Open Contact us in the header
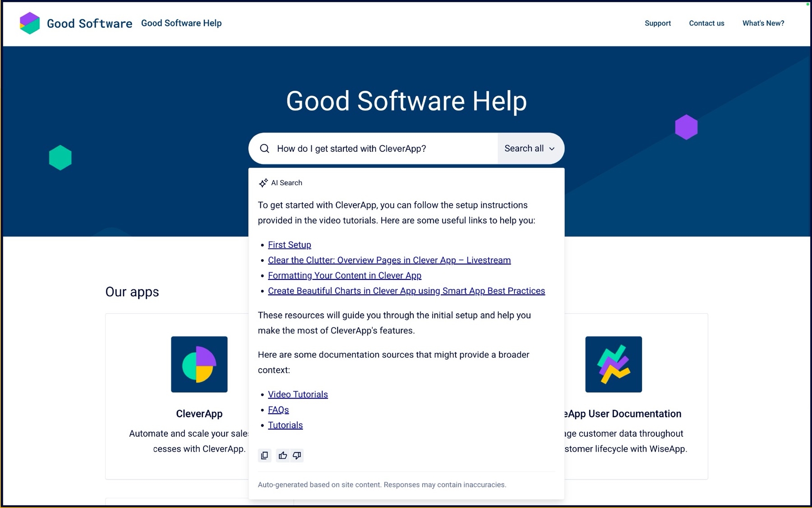The height and width of the screenshot is (508, 812). (706, 23)
